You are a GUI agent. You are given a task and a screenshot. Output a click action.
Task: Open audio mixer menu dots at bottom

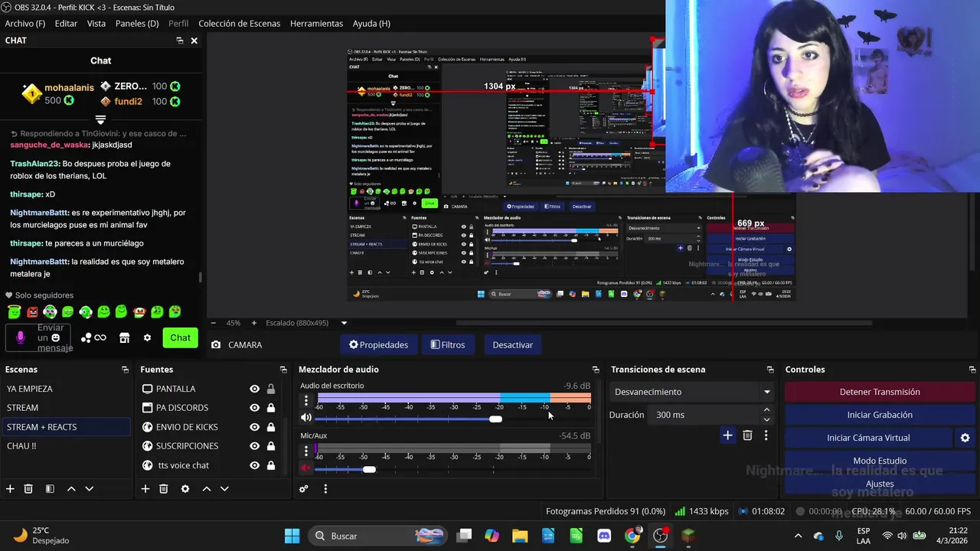click(x=325, y=489)
